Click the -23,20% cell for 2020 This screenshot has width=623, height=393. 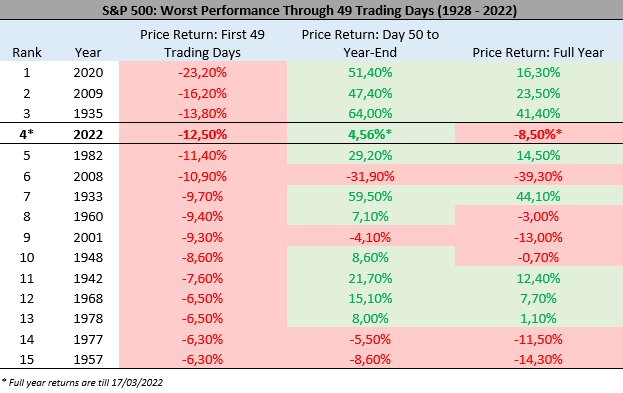(x=202, y=73)
